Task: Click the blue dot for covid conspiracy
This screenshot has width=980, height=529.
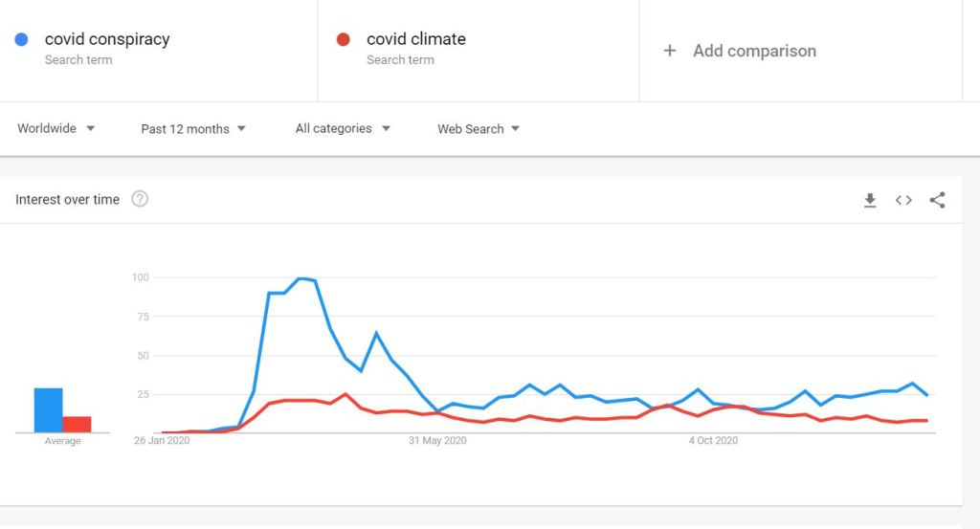Action: point(21,39)
